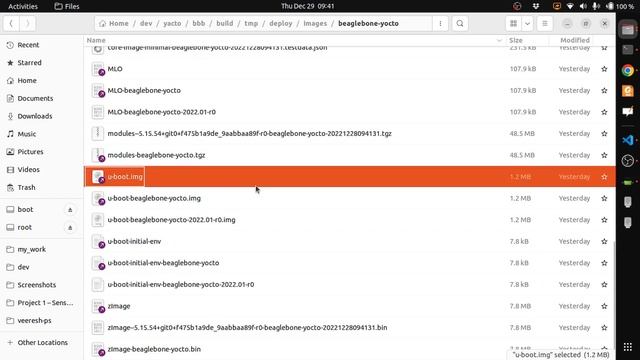Open Activities overview

(23, 6)
